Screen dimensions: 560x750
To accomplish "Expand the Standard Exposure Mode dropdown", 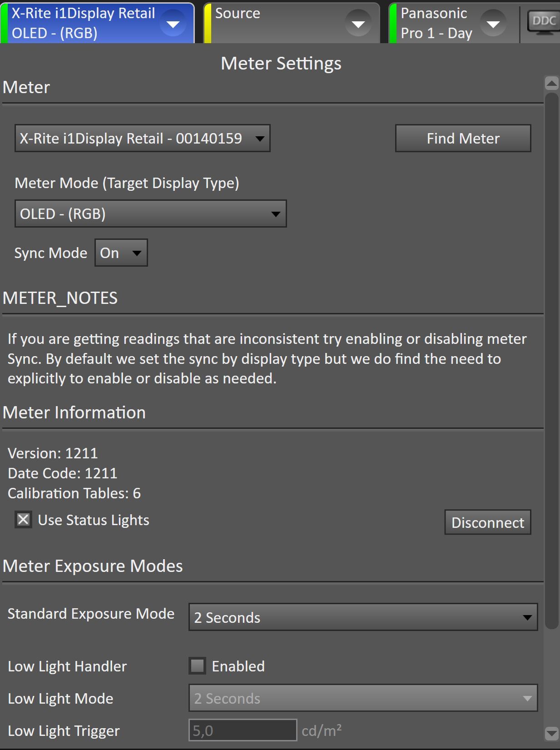I will pos(363,617).
